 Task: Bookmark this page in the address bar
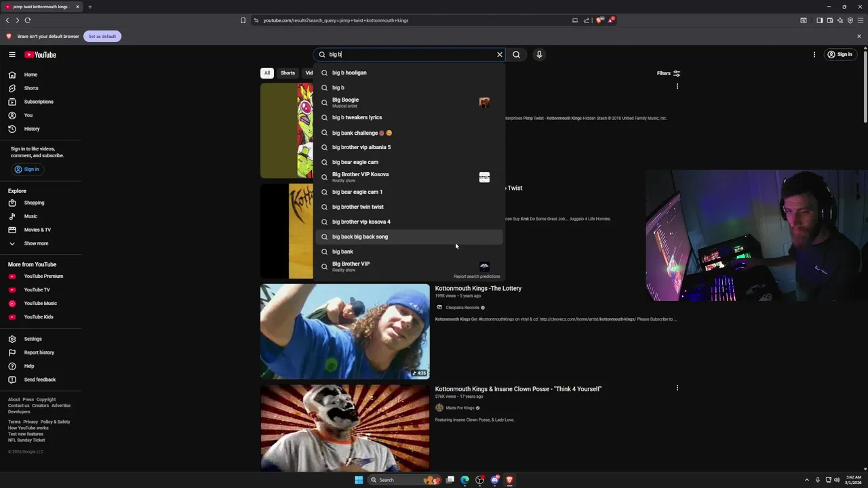(243, 20)
